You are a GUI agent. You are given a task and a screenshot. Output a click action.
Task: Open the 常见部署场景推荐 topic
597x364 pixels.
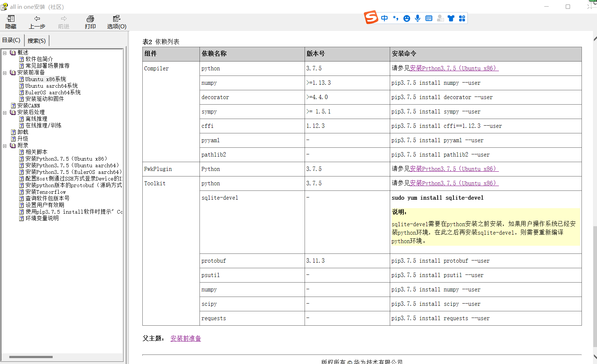[x=48, y=66]
